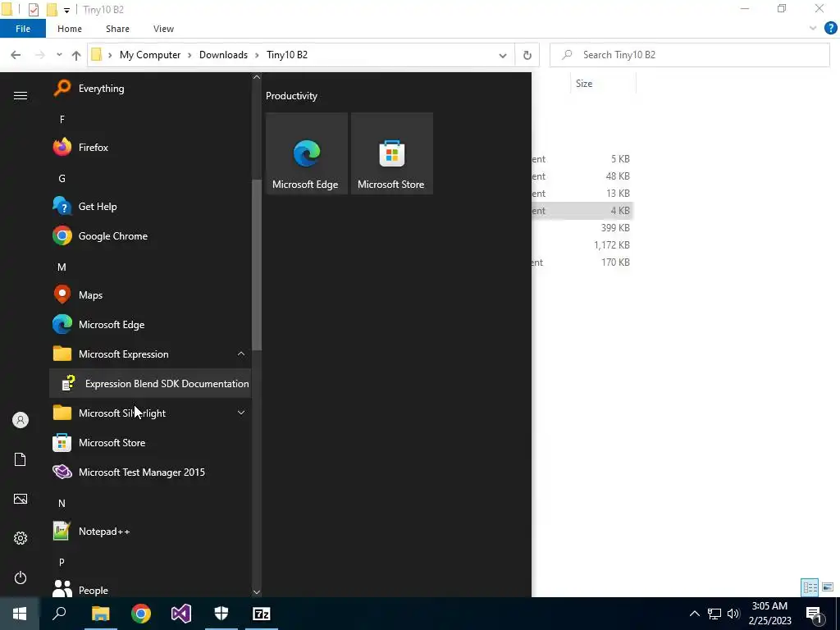Click the Windows Start button

coord(20,614)
